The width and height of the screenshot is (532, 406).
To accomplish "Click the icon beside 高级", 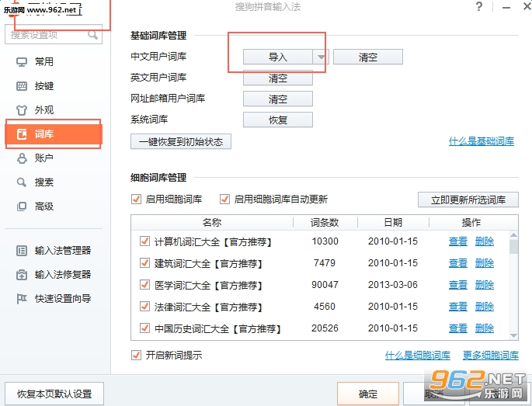I will click(x=22, y=206).
